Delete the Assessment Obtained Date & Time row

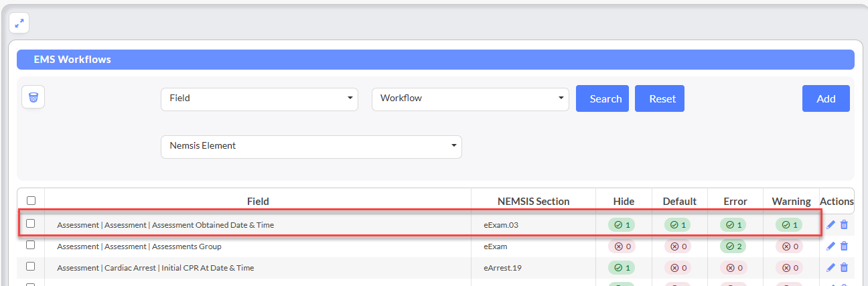[844, 225]
